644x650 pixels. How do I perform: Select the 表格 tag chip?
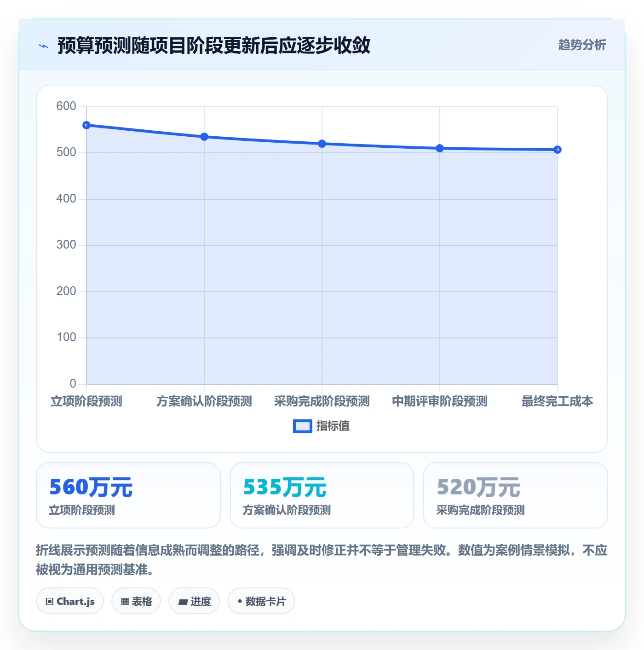136,601
